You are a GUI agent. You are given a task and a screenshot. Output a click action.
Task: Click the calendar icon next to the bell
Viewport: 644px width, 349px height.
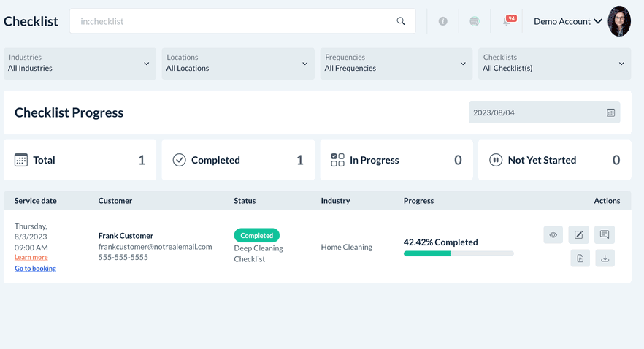coord(475,21)
